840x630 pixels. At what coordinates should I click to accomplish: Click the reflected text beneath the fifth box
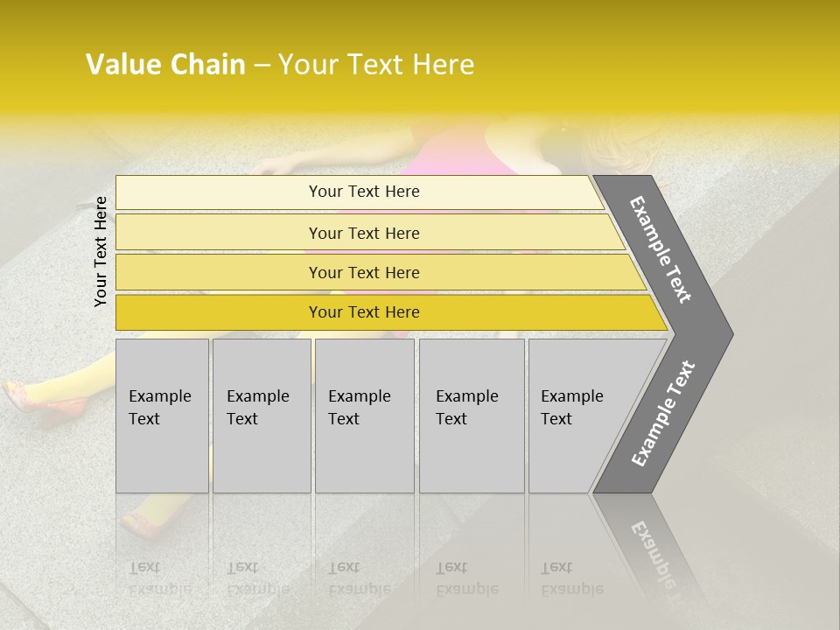coord(571,578)
